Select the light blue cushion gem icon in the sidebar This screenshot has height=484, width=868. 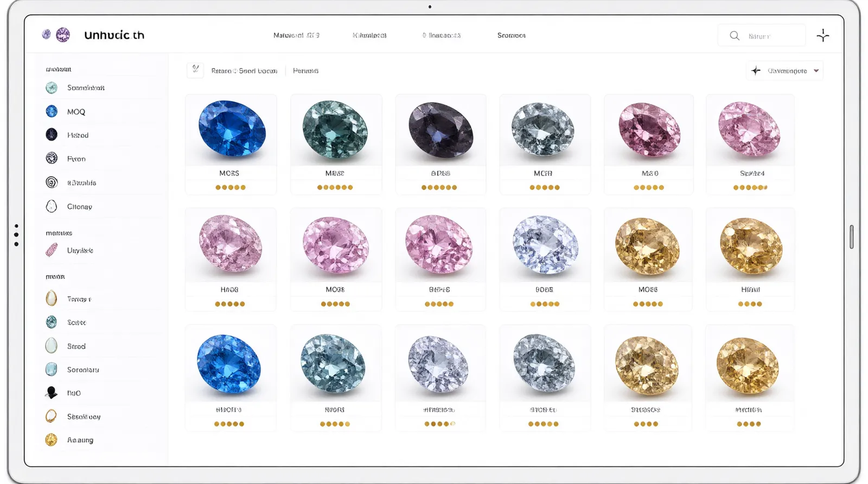(x=52, y=370)
